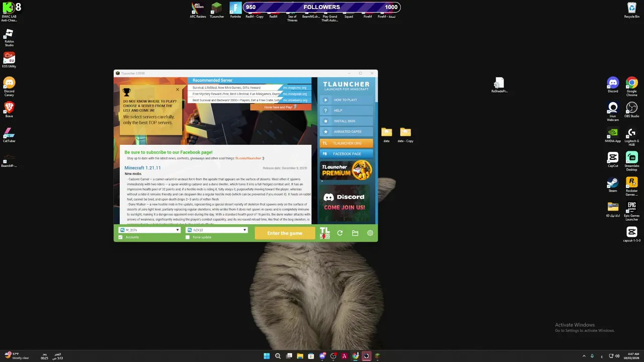Viewport: 644px width, 362px height.
Task: Click the trophy icon in the yellow note
Action: (127, 93)
